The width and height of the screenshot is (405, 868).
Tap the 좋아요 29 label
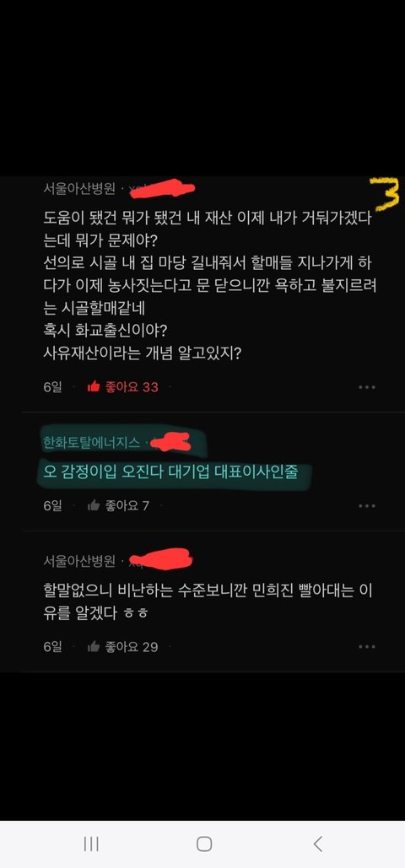pyautogui.click(x=132, y=646)
